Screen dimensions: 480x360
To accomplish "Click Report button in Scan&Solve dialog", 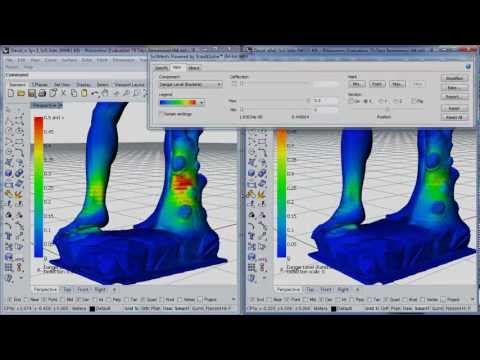I will [454, 97].
